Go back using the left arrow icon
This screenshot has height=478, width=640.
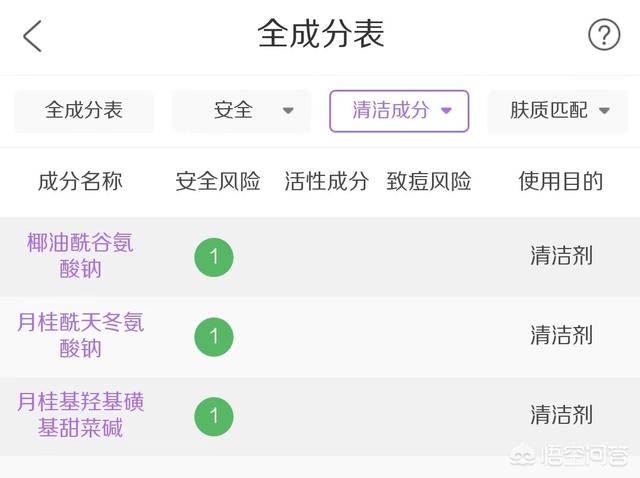(33, 36)
